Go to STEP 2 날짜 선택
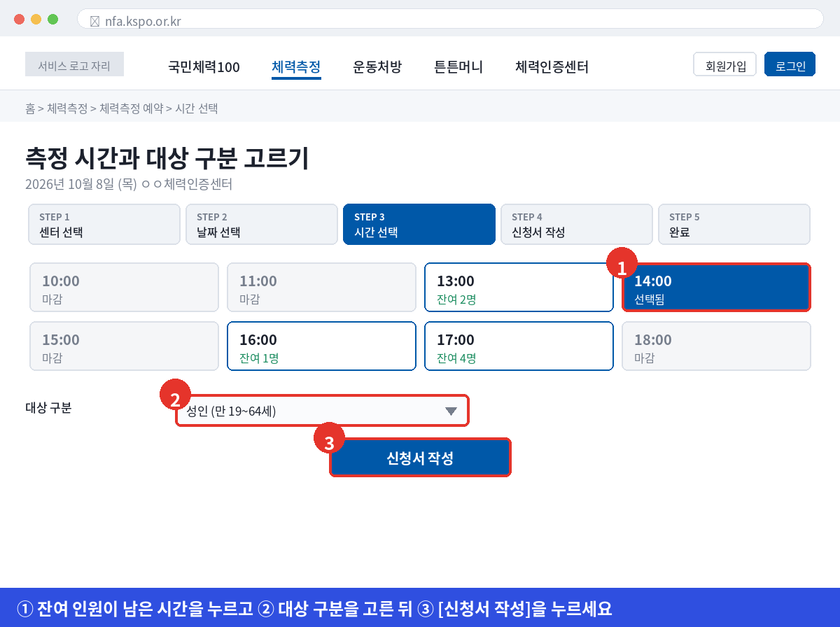Image resolution: width=840 pixels, height=627 pixels. 262,224
